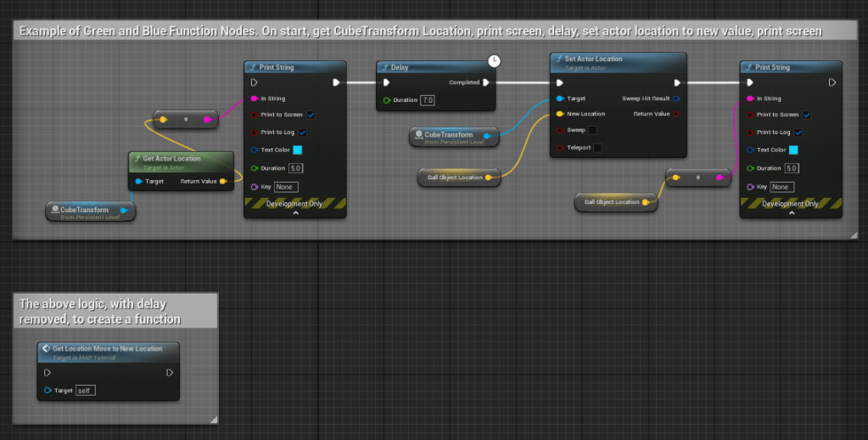Collapse the leftmost Print String node's advanced options

(294, 213)
